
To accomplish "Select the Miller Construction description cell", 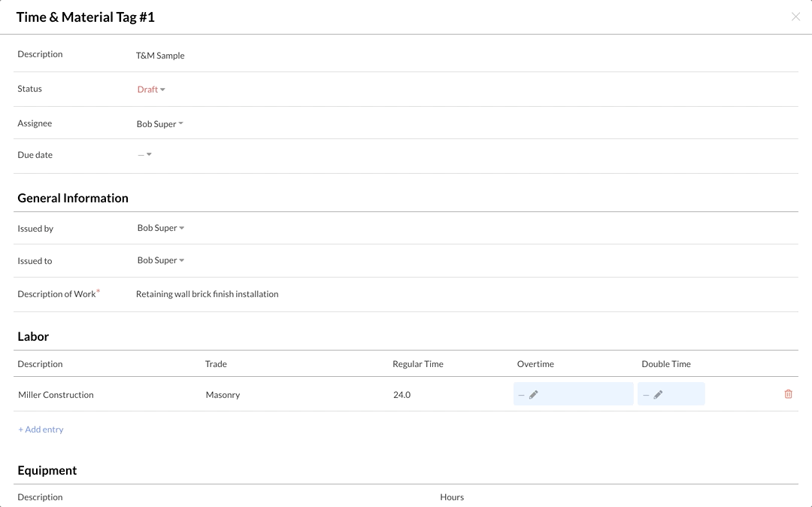I will (x=56, y=395).
